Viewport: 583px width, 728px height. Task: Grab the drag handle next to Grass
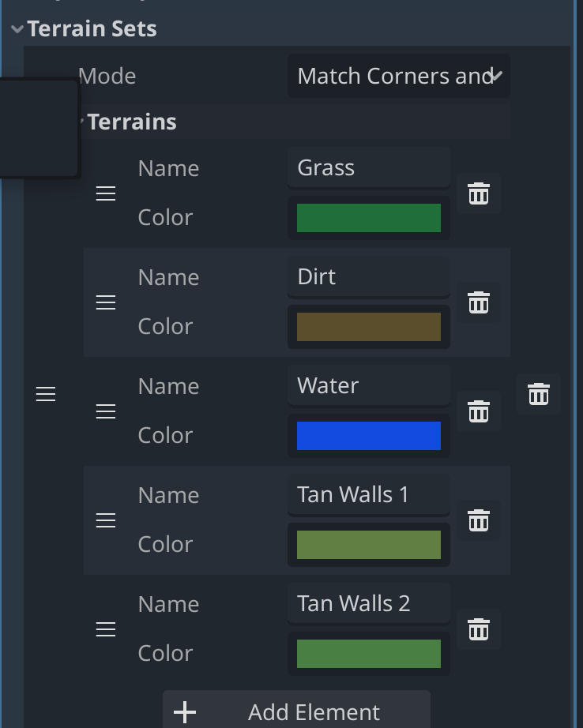point(106,193)
